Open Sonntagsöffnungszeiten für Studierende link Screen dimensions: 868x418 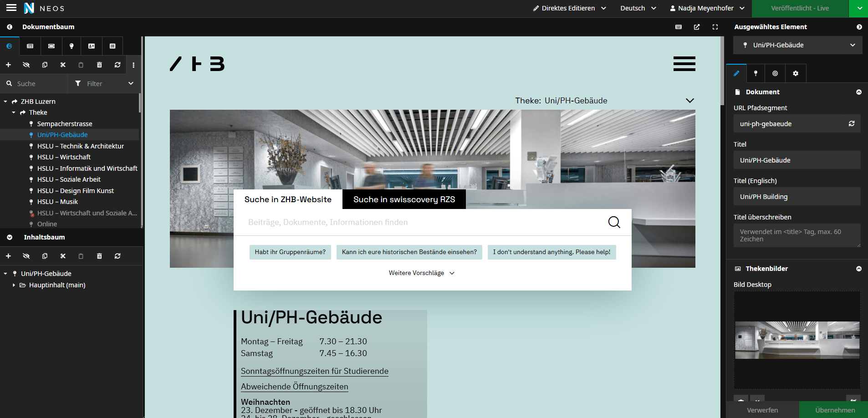(315, 371)
